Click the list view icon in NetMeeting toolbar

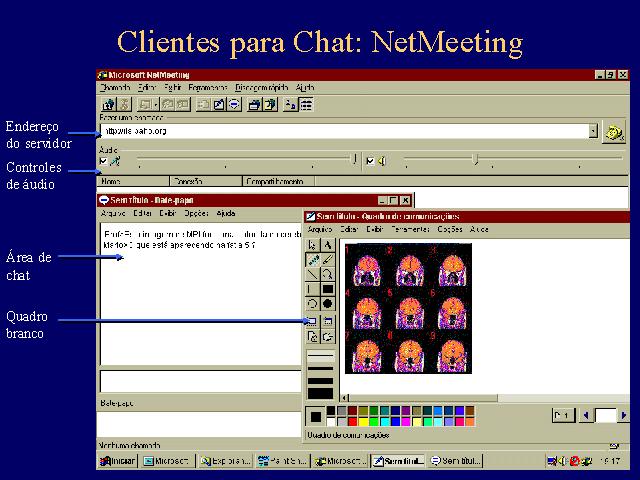[307, 105]
